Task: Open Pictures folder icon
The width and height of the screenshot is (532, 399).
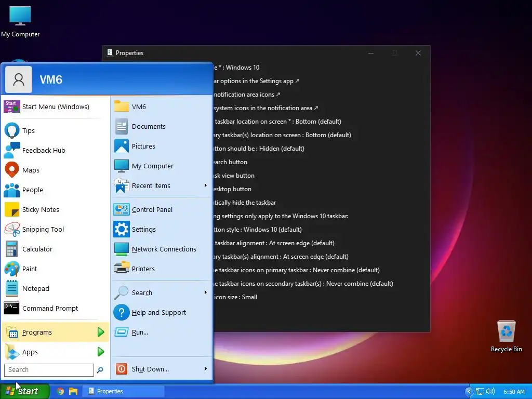Action: tap(122, 146)
